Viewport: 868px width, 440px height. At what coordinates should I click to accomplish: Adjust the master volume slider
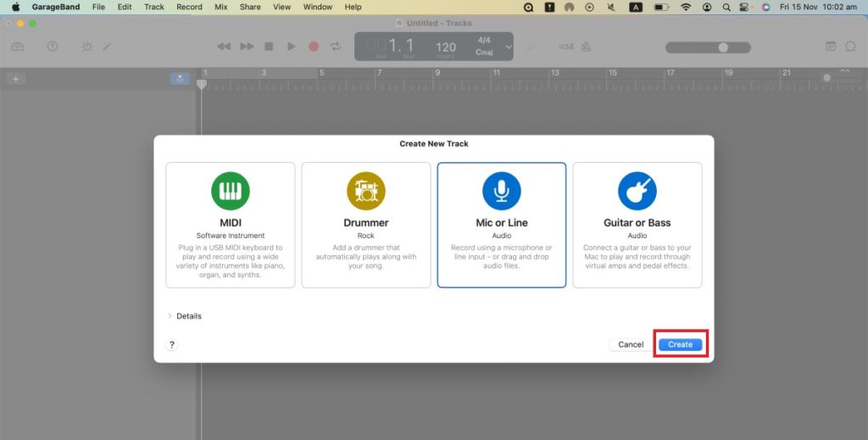[708, 47]
